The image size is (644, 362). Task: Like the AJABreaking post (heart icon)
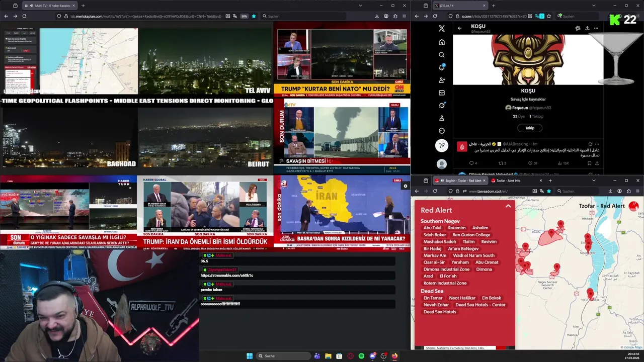pyautogui.click(x=530, y=163)
